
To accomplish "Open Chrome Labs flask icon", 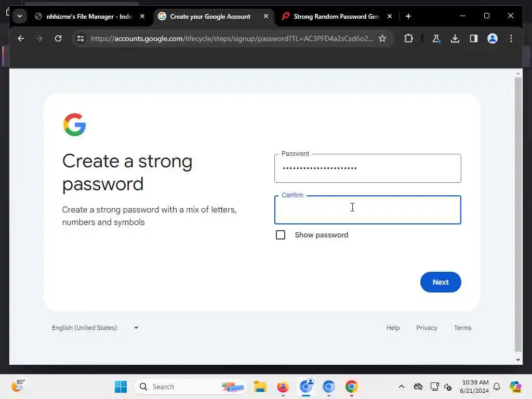I will [x=436, y=38].
